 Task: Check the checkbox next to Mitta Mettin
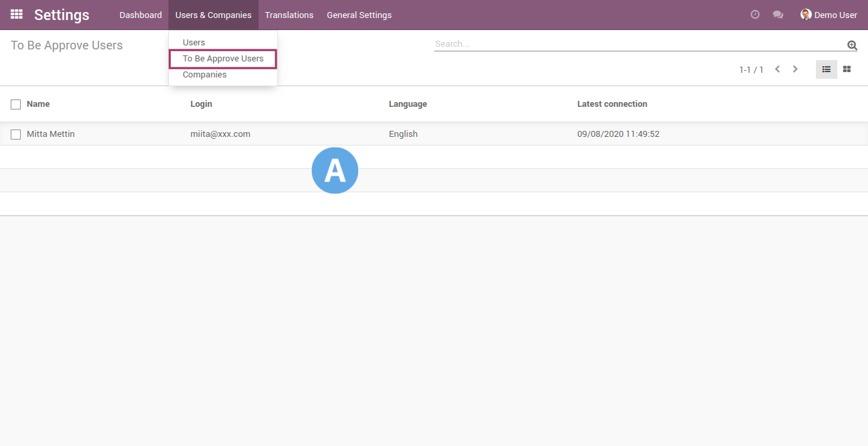click(15, 134)
